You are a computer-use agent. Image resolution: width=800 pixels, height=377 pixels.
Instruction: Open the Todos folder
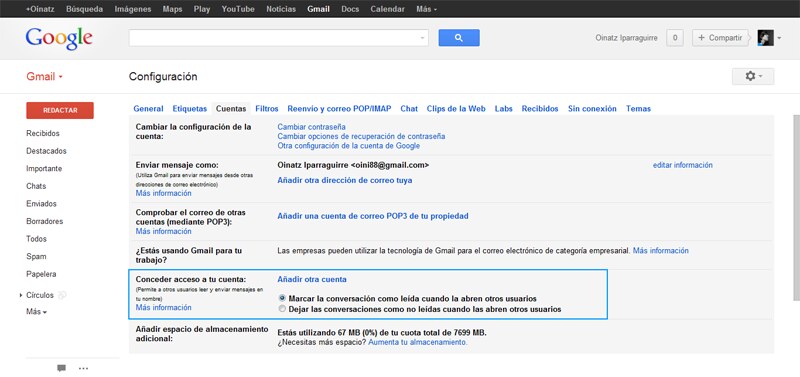click(x=36, y=239)
